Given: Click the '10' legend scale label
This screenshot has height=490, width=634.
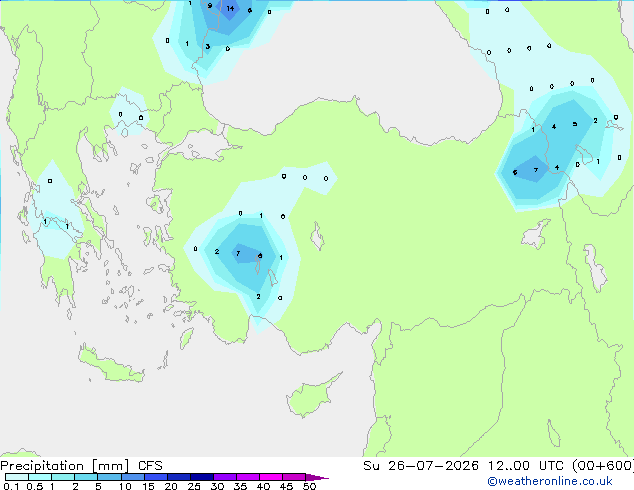Looking at the screenshot, I should pos(125,486).
